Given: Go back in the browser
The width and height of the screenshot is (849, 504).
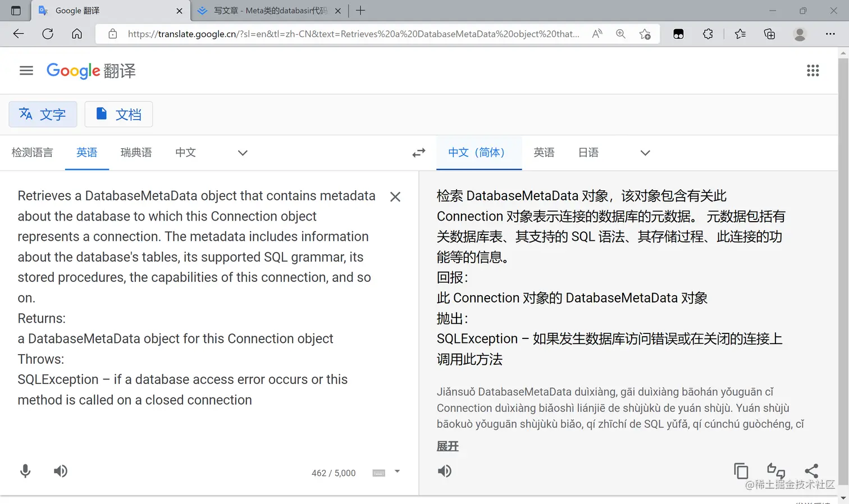Looking at the screenshot, I should (19, 34).
